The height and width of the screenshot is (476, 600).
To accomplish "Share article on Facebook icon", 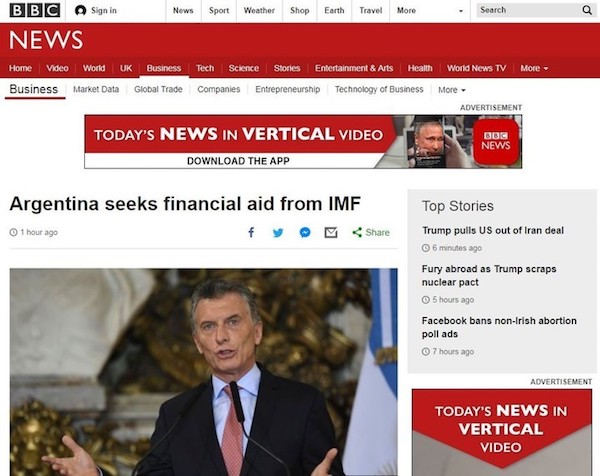I will (251, 232).
